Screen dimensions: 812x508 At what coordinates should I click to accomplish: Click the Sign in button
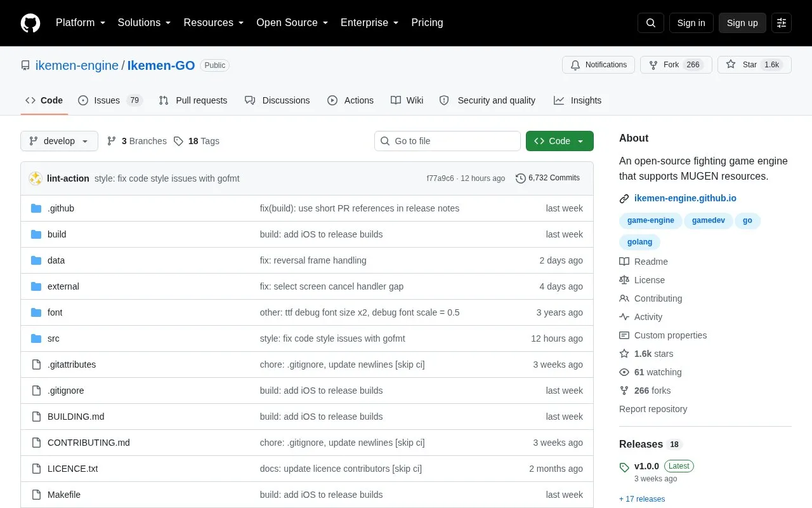(x=691, y=23)
